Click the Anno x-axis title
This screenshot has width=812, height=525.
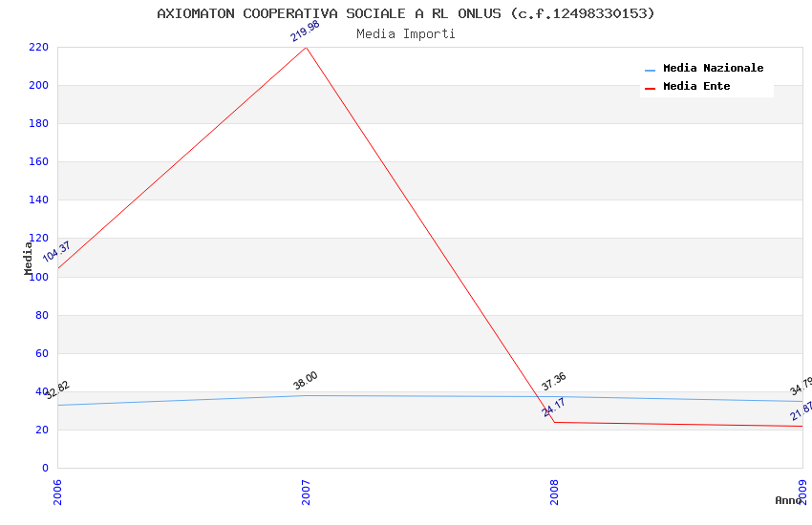tap(788, 500)
